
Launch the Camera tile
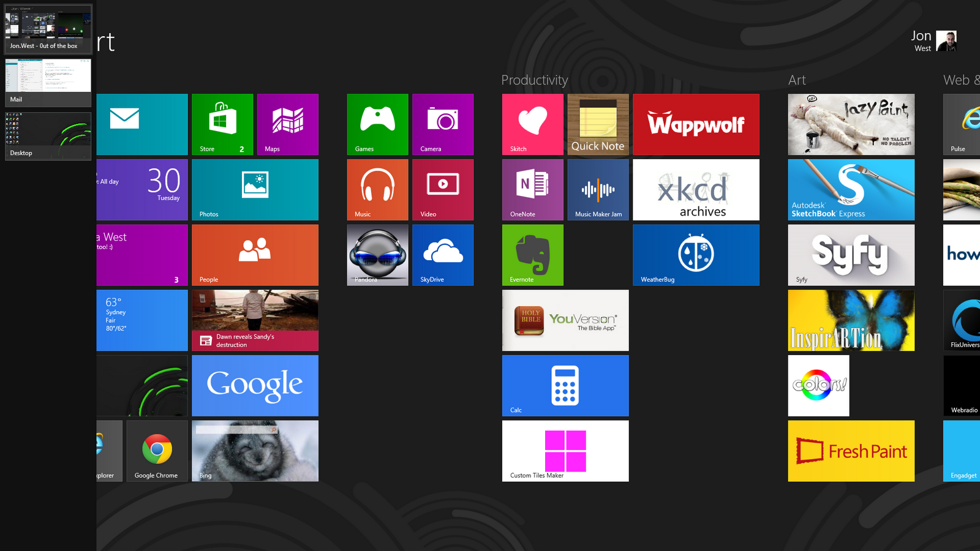[443, 124]
